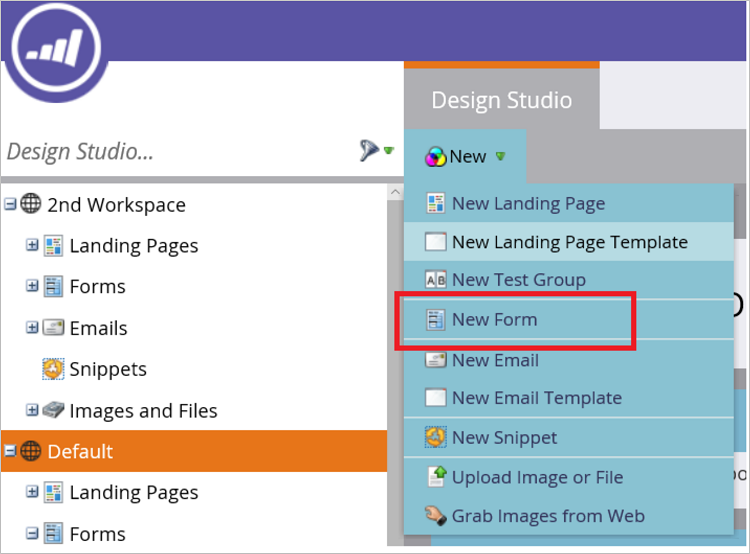750x554 pixels.
Task: Click the Upload Image or File icon
Action: [435, 477]
